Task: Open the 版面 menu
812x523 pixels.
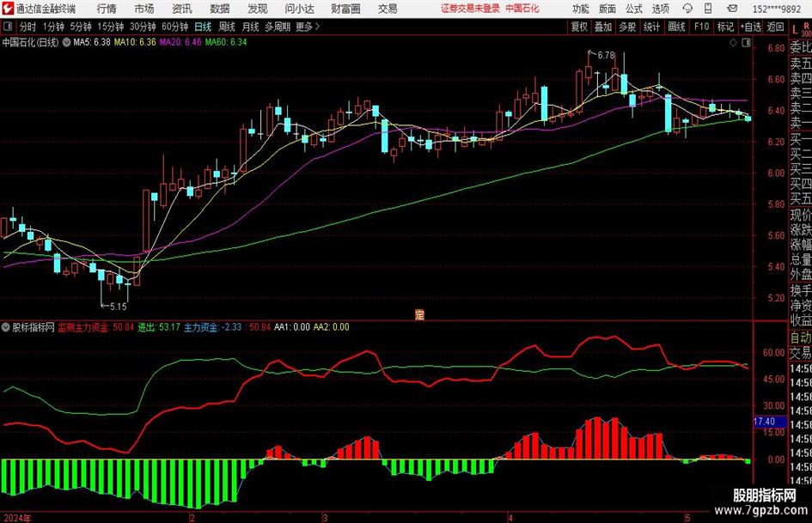Action: tap(607, 9)
